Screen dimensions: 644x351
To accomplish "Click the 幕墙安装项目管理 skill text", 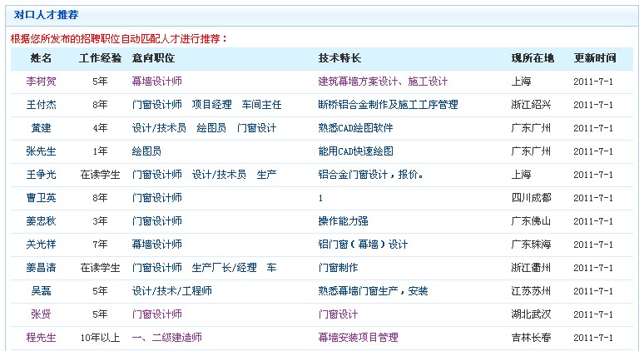I will point(358,338).
